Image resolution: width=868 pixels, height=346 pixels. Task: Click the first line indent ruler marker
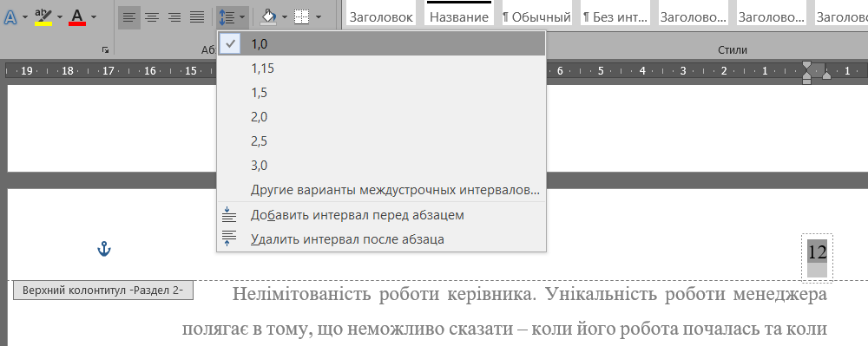pos(807,66)
